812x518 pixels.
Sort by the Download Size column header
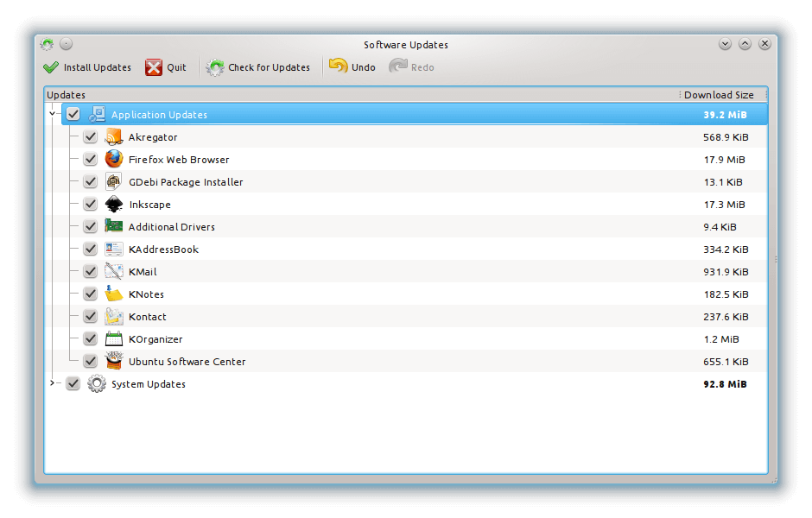719,95
